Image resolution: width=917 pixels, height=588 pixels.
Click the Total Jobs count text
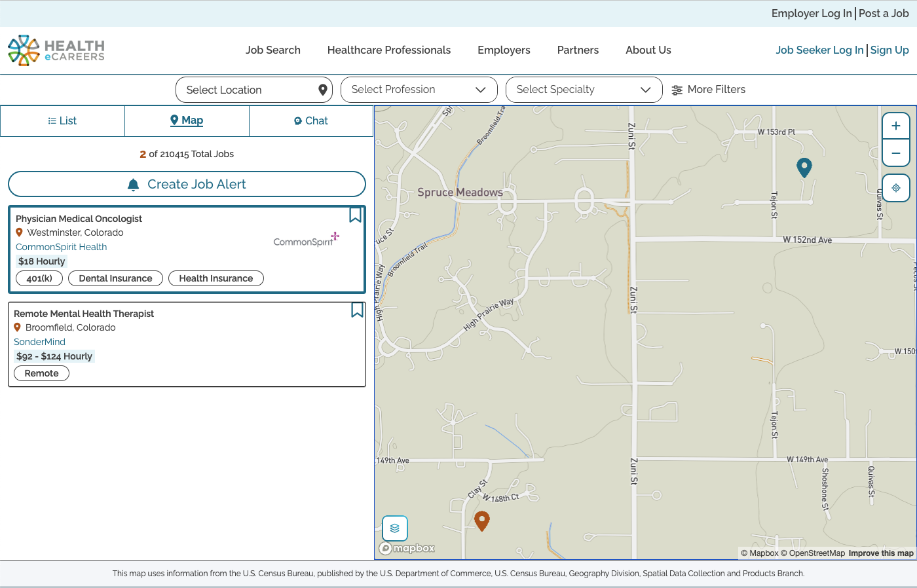[187, 154]
